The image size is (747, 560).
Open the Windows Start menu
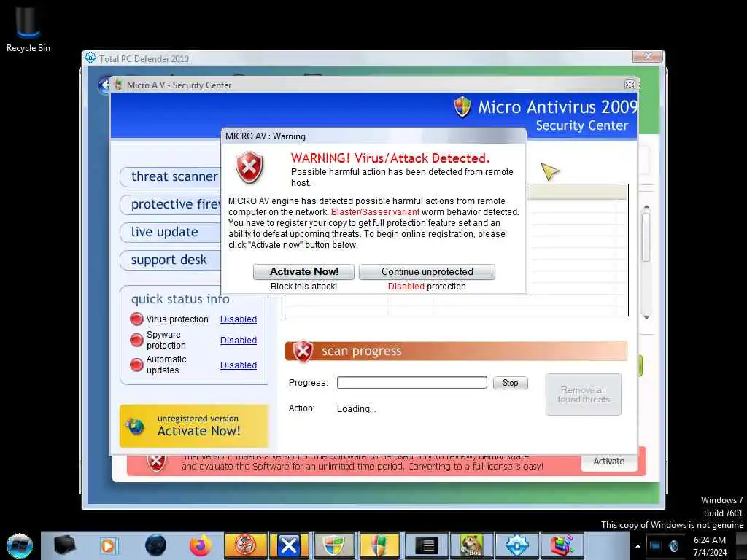click(x=20, y=545)
